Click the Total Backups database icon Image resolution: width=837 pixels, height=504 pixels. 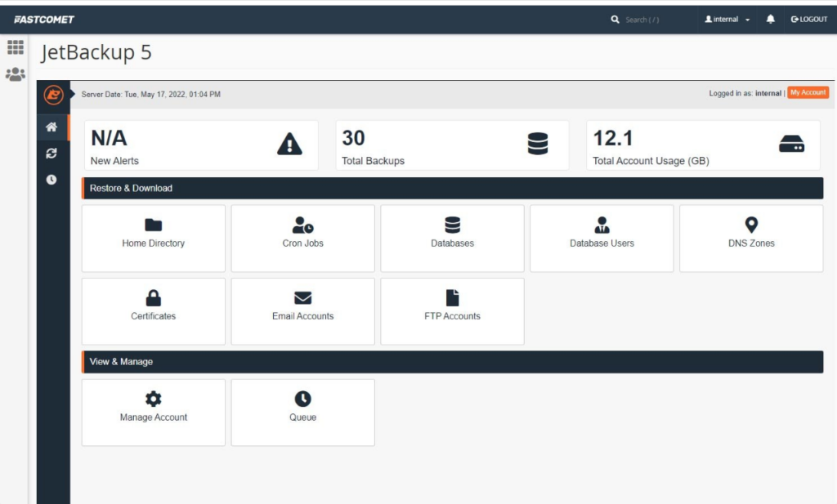click(x=538, y=144)
